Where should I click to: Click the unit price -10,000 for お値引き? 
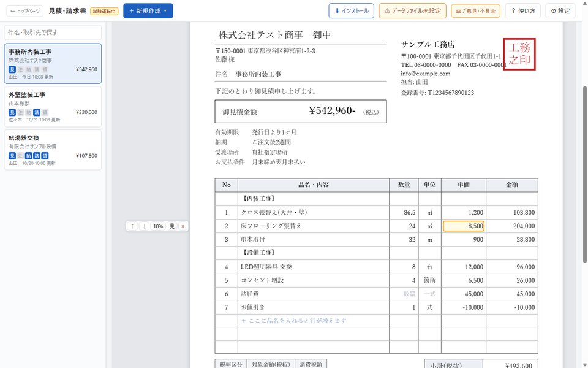(x=464, y=307)
